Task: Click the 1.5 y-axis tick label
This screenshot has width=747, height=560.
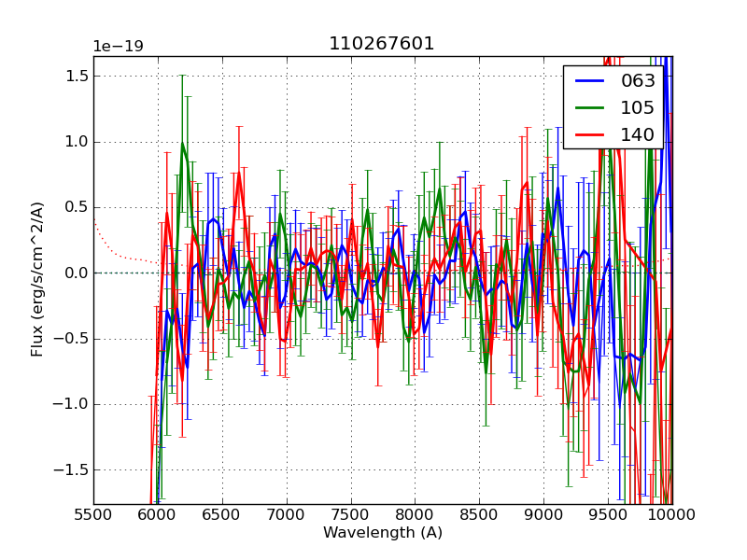Action: coord(77,77)
